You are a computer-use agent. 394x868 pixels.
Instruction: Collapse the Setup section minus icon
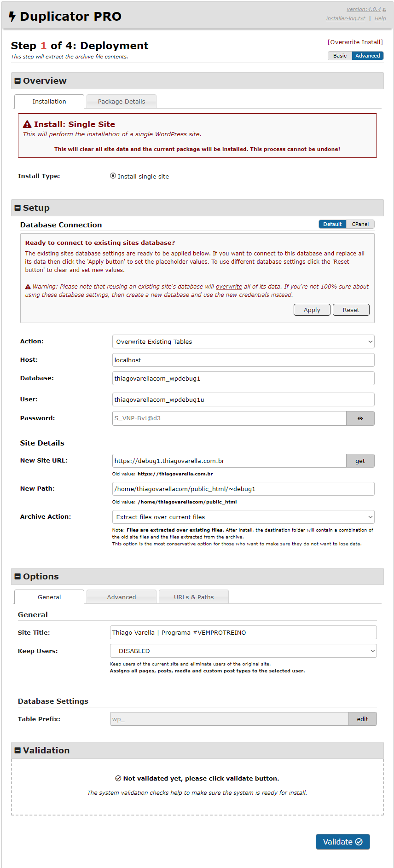tap(17, 208)
